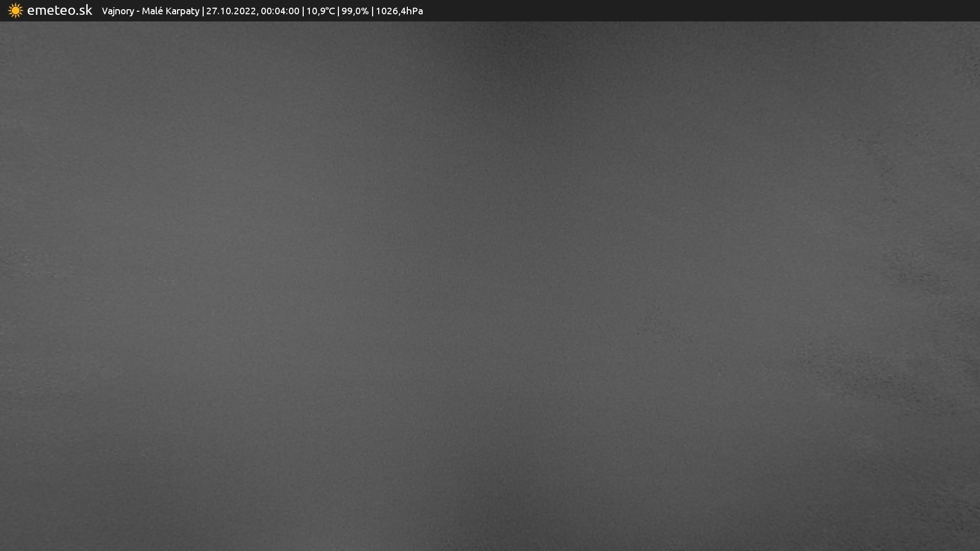This screenshot has height=551, width=980.
Task: Click the separator bar before the humidity
Action: (338, 11)
